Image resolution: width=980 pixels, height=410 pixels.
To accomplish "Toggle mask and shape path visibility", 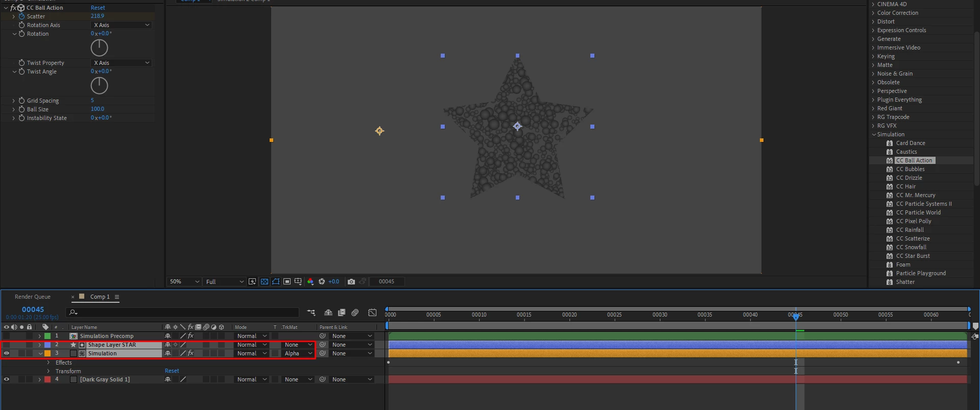I will coord(276,281).
